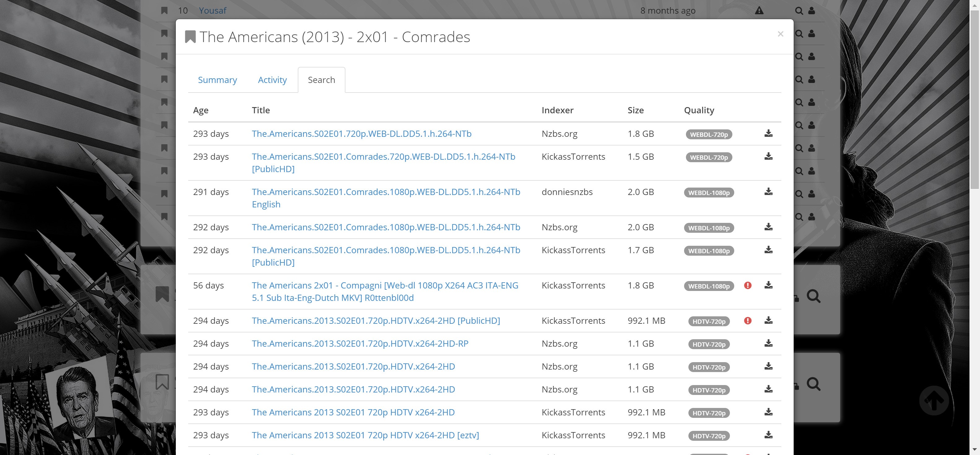Switch to the Summary tab
Image resolution: width=980 pixels, height=455 pixels.
[217, 80]
